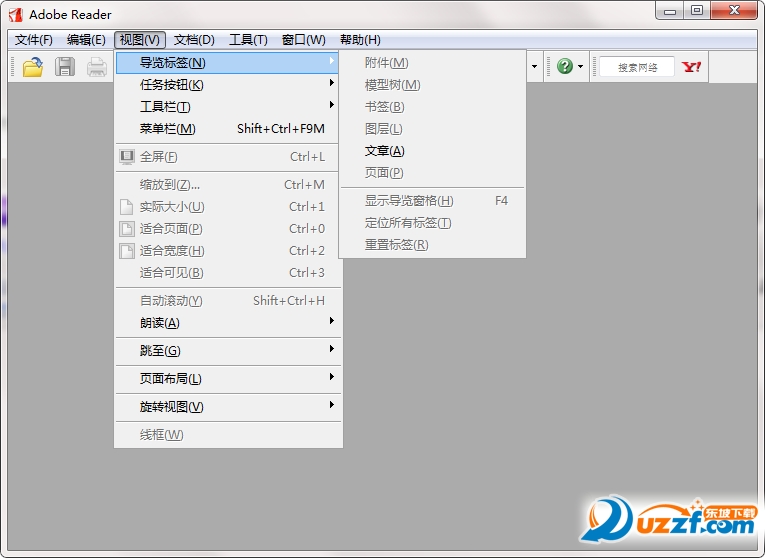This screenshot has height=558, width=765.
Task: Expand the 旋转视图(V) submenu
Action: pyautogui.click(x=228, y=407)
